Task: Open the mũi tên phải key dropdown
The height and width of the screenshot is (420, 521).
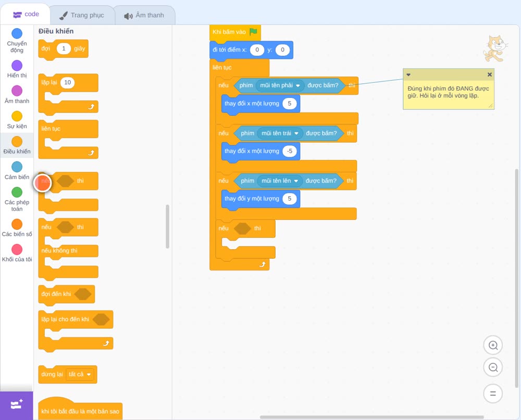Action: [x=280, y=85]
